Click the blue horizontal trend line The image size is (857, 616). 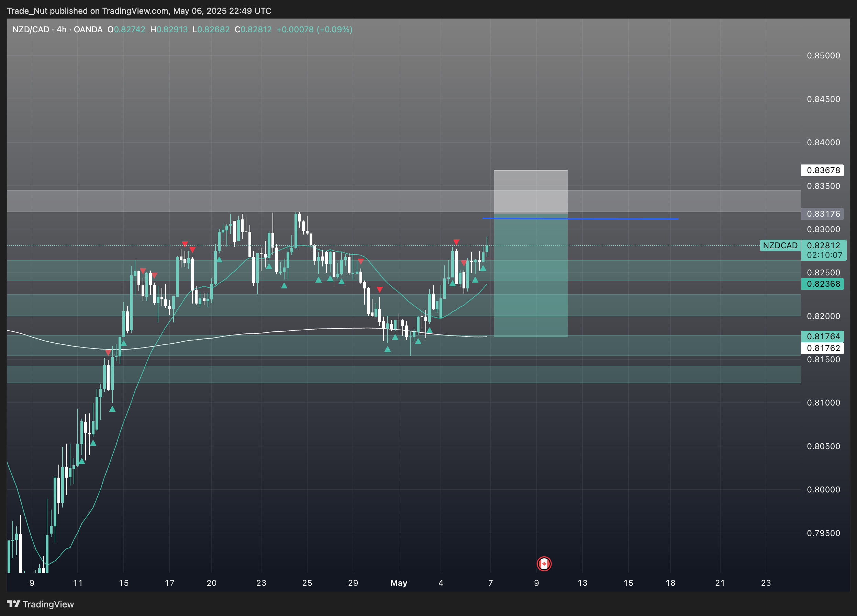pyautogui.click(x=580, y=219)
